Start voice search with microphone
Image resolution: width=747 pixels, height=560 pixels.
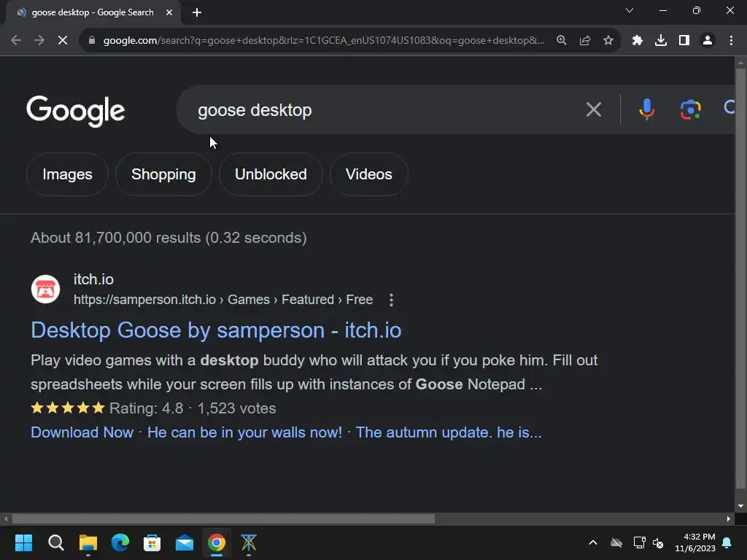[x=646, y=109]
